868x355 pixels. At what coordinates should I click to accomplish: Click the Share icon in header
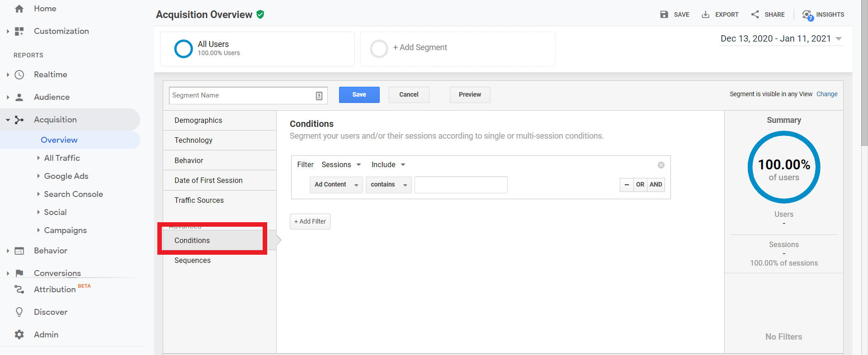755,14
